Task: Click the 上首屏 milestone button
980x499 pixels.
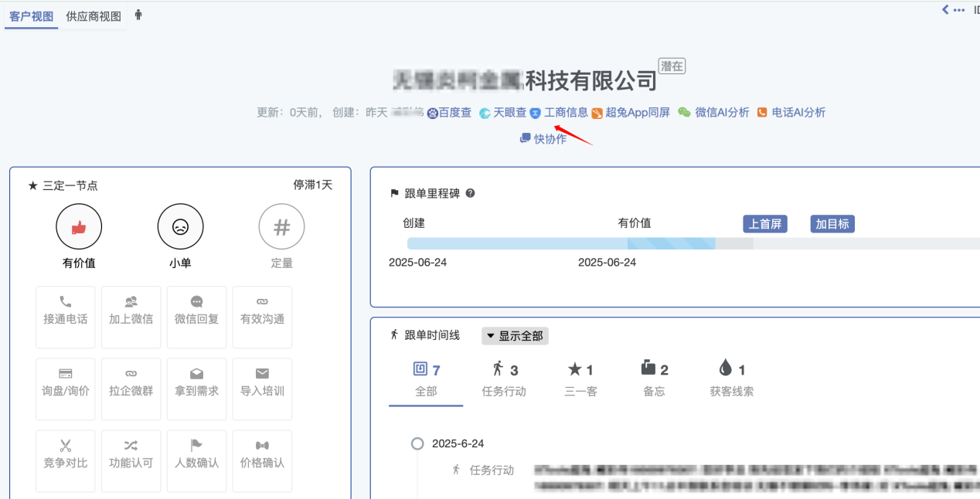Action: click(x=765, y=224)
